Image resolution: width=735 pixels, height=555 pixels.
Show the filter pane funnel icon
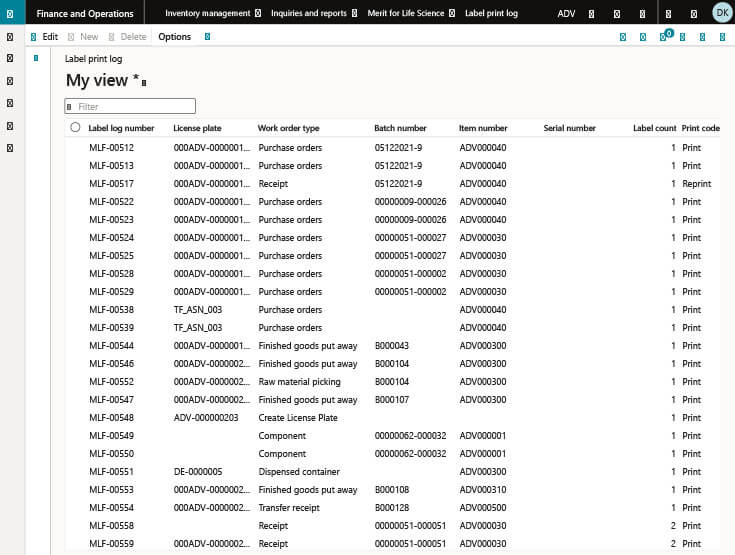pos(36,58)
